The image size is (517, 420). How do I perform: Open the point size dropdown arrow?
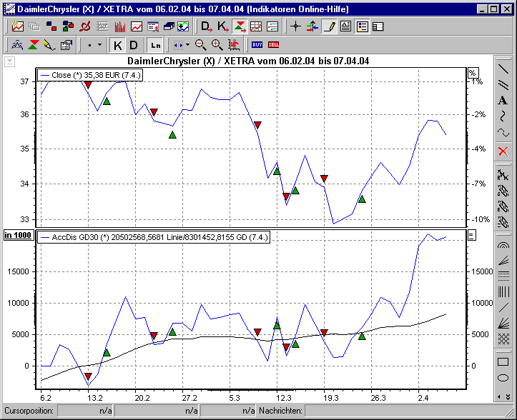tap(99, 44)
